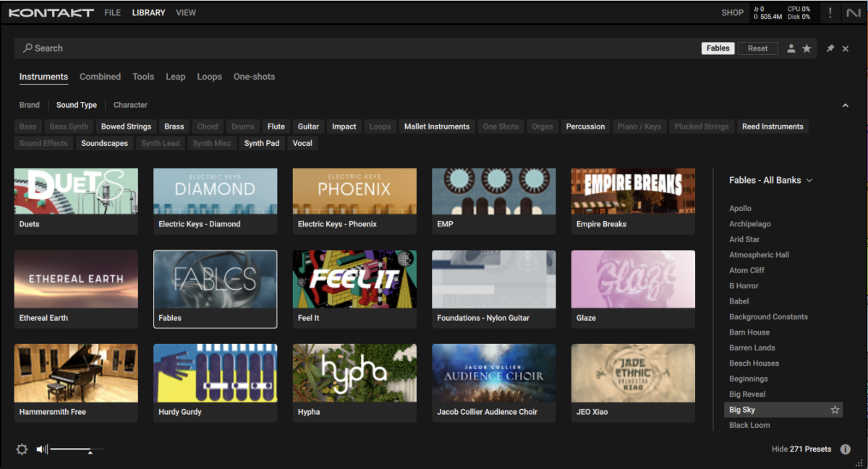Viewport: 868px width, 469px height.
Task: Open settings gear icon
Action: tap(22, 449)
